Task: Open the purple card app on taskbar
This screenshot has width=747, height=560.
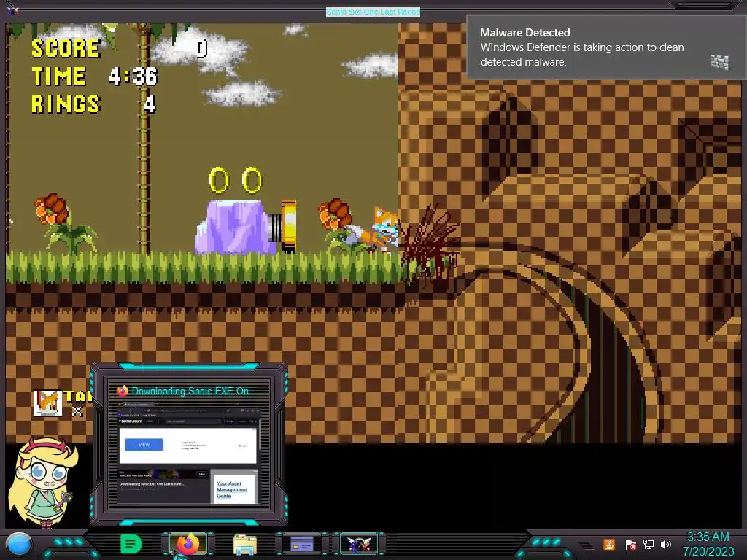Action: tap(302, 544)
